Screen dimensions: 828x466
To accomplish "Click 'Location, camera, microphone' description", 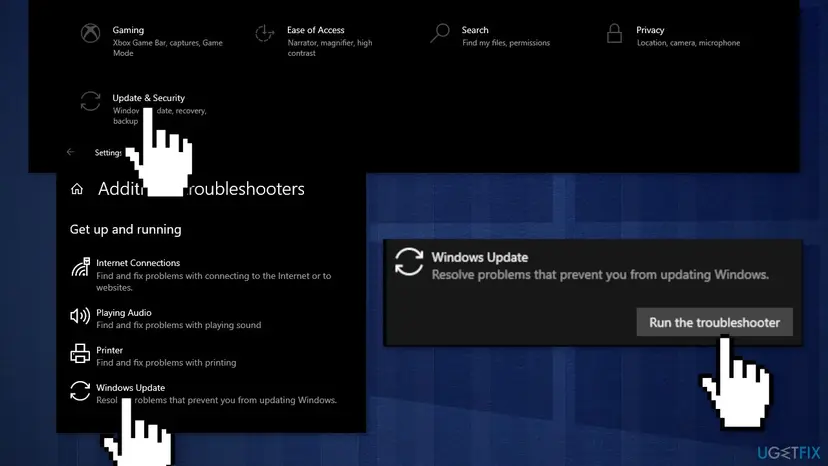I will click(x=688, y=43).
